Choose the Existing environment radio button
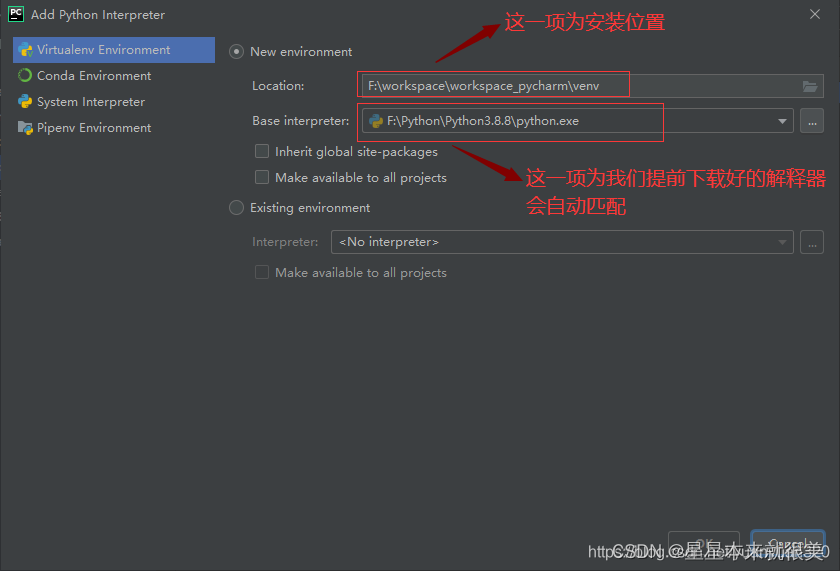This screenshot has width=840, height=571. 236,208
